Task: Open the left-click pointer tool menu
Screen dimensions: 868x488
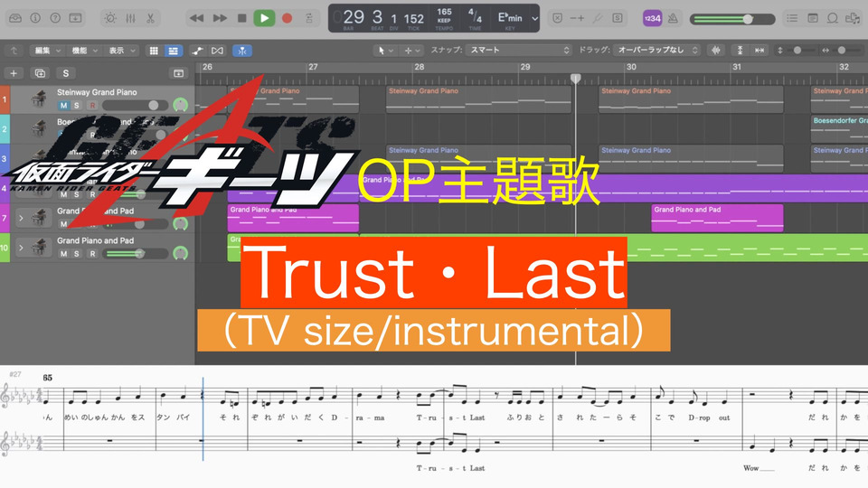Action: [x=385, y=51]
